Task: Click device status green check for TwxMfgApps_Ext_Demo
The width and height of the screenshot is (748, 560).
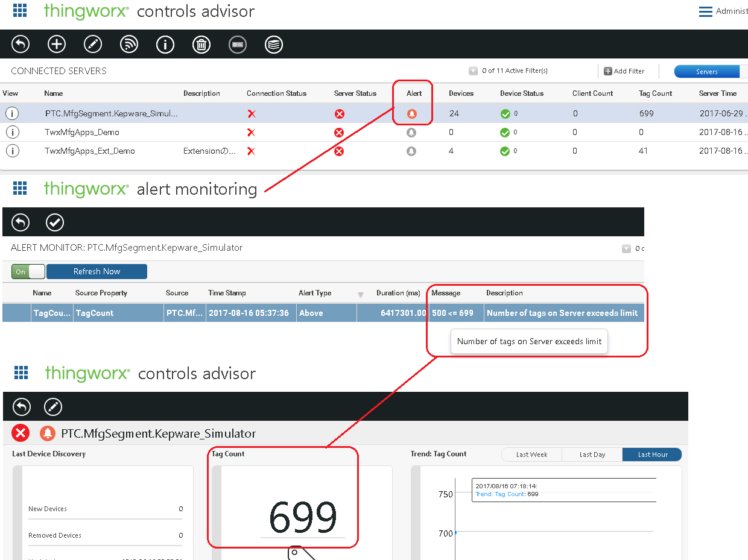Action: pyautogui.click(x=505, y=151)
